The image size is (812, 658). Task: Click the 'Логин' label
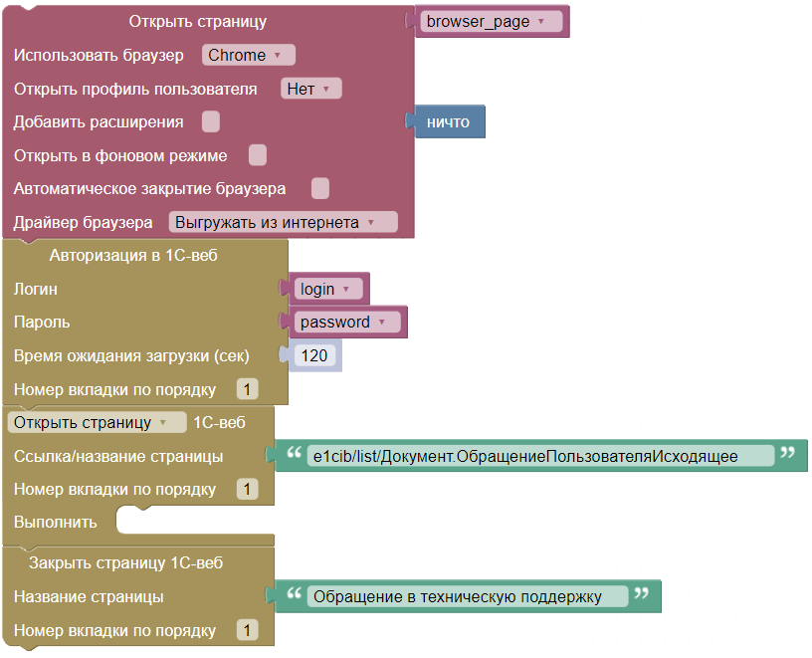[36, 289]
